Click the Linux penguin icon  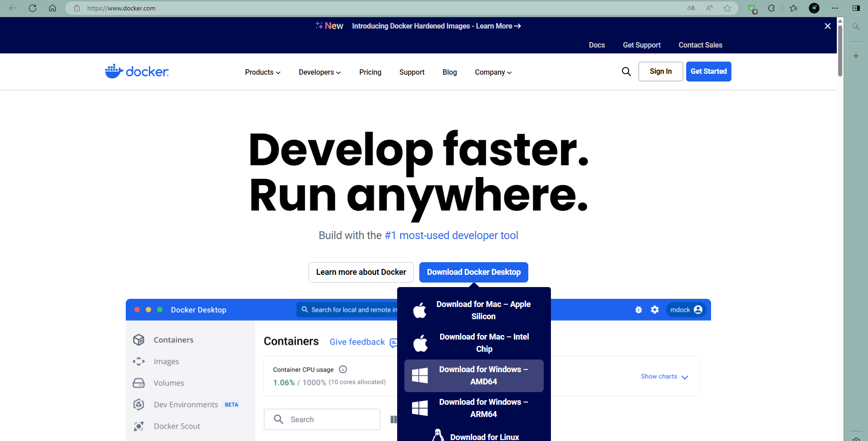[438, 436]
